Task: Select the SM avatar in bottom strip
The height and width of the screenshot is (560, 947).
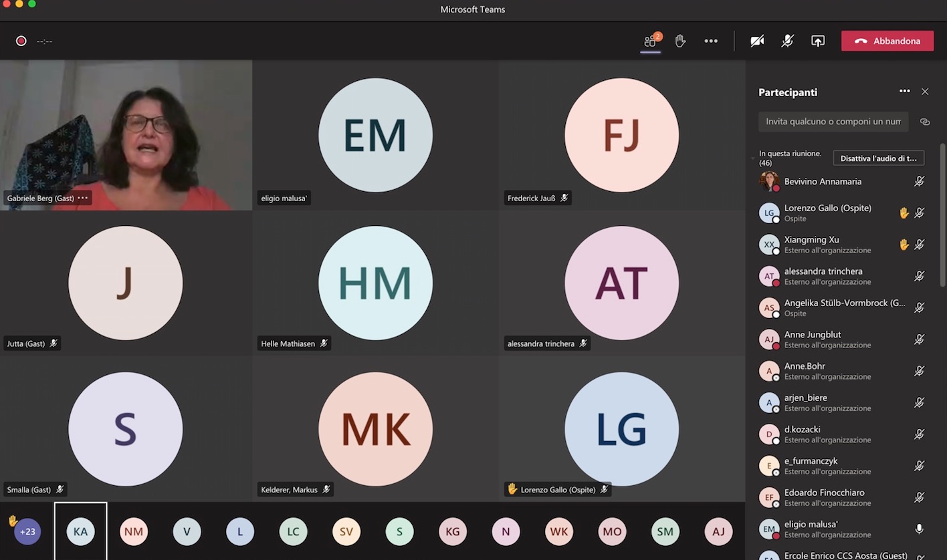Action: [x=665, y=532]
